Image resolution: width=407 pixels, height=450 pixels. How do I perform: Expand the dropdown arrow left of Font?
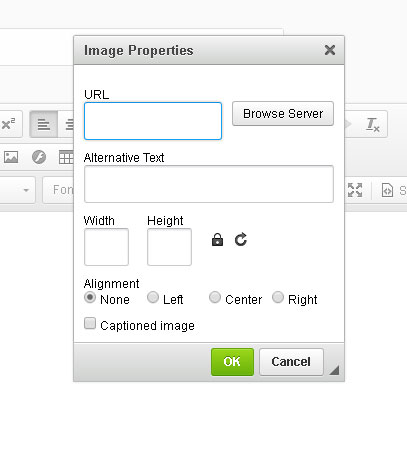26,190
